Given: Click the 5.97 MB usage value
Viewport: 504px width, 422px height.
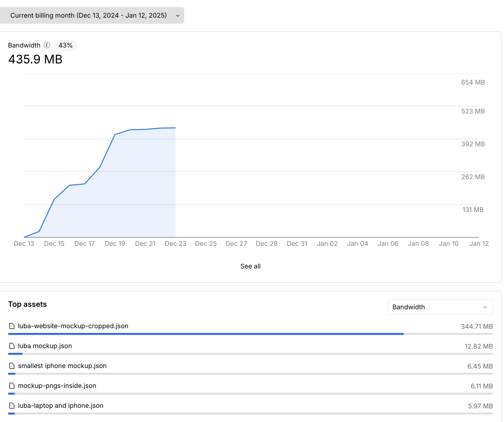Looking at the screenshot, I should (x=480, y=406).
